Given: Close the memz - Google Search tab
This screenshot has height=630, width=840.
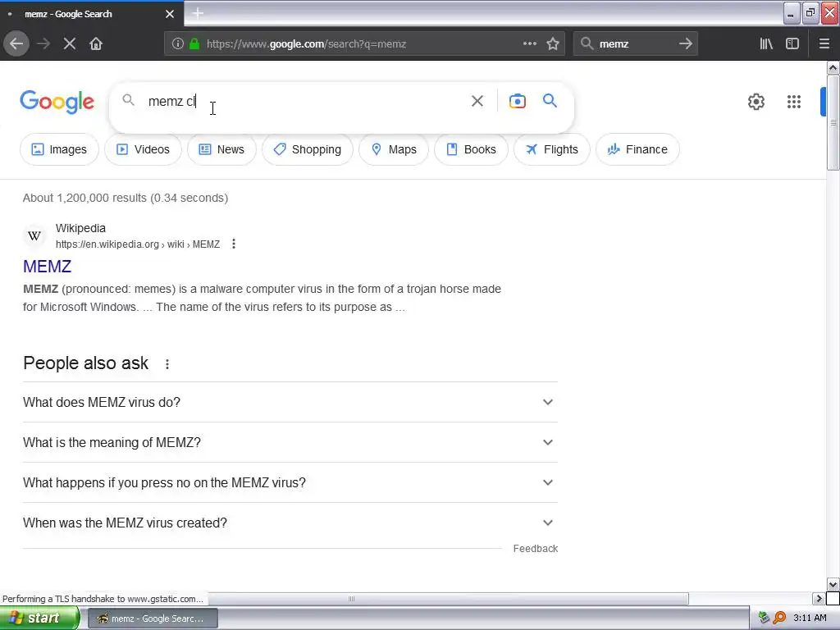Looking at the screenshot, I should (170, 14).
